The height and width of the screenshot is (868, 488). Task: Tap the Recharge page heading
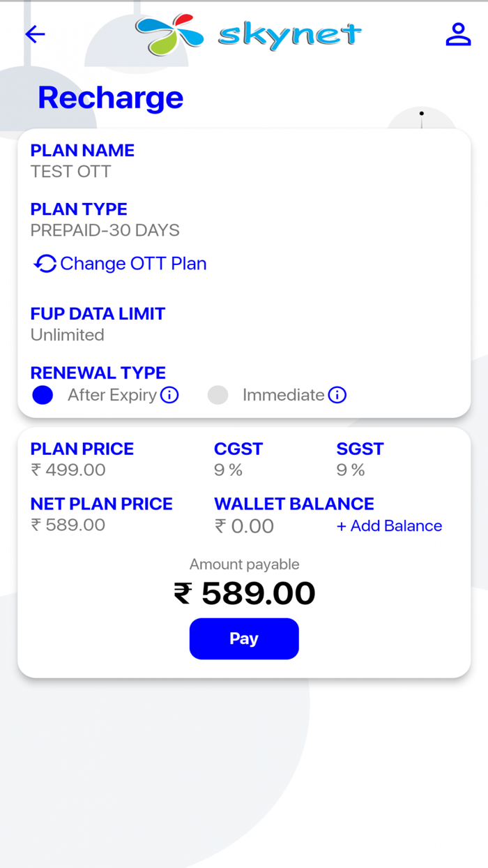110,98
